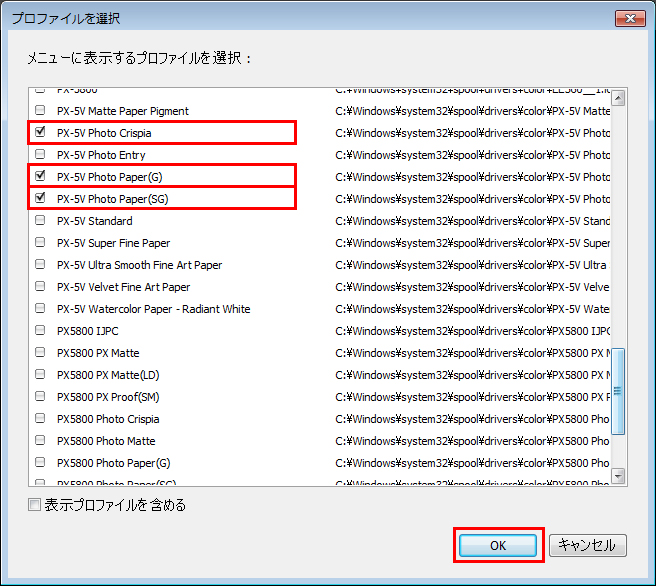Enable PX-5V Ultra Smooth Fine Art Paper checkbox

point(40,264)
